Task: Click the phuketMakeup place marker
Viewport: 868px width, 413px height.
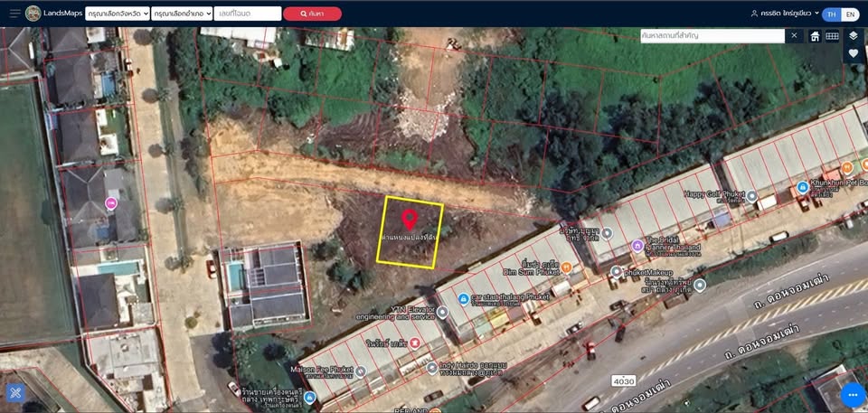Action: pos(616,271)
